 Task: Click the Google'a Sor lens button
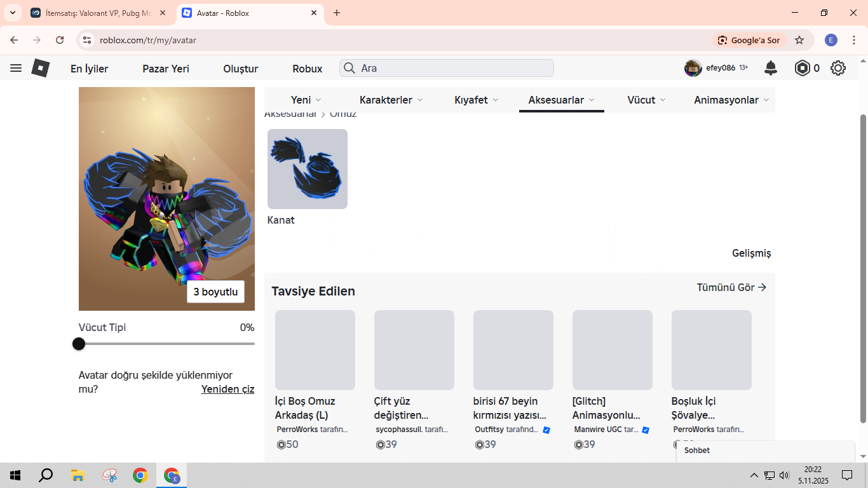tap(749, 40)
